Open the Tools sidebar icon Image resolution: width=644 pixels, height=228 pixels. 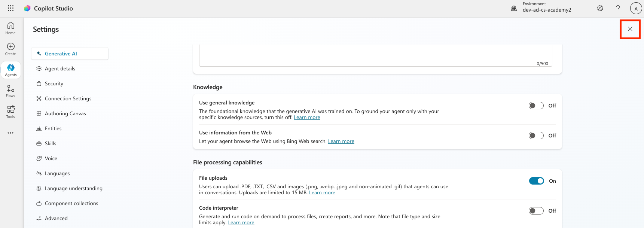pos(10,112)
